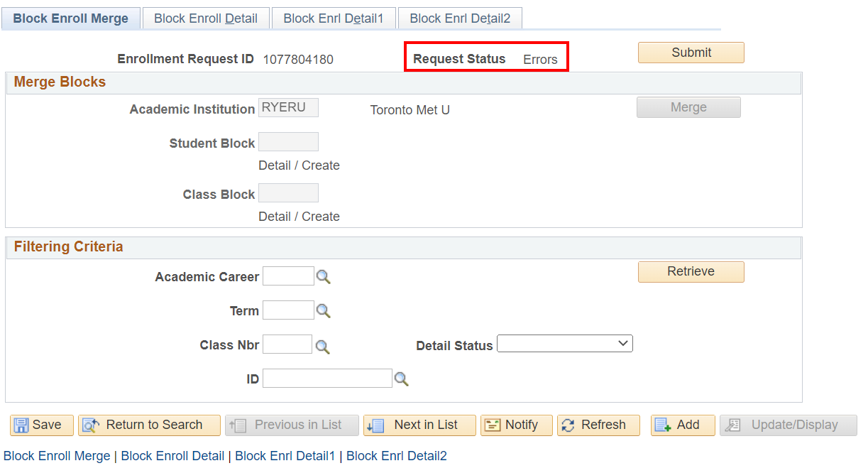This screenshot has width=868, height=473.
Task: Go to Next in List
Action: click(x=419, y=425)
